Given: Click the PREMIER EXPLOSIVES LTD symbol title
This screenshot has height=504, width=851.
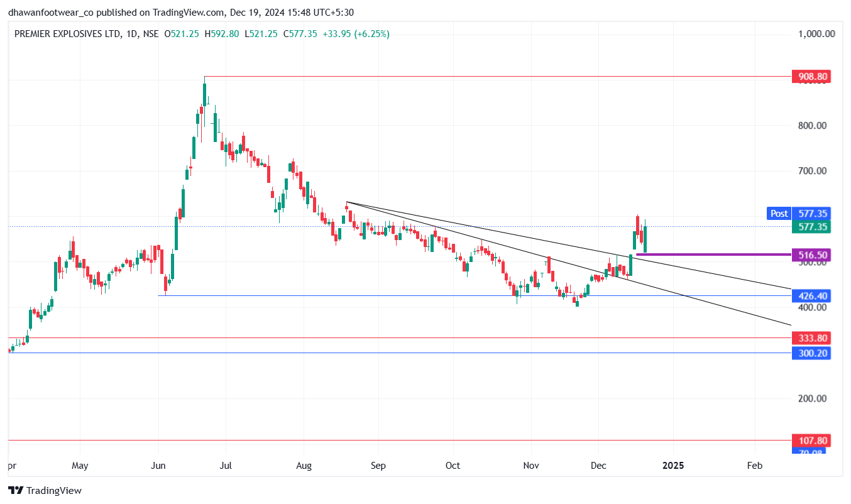Looking at the screenshot, I should [68, 34].
